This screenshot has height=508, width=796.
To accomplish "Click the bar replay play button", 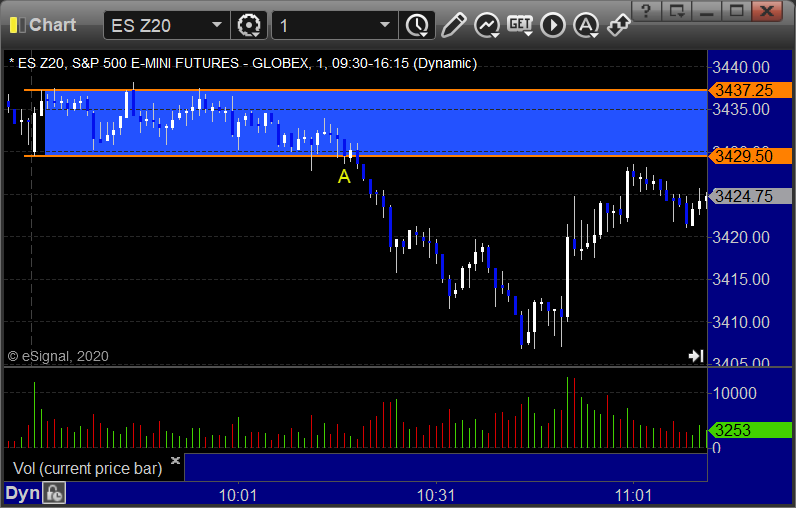I will coord(553,25).
